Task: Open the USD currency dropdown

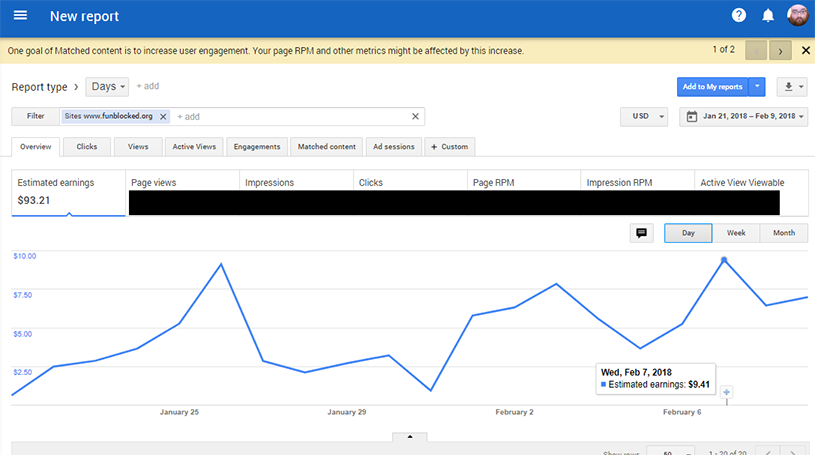Action: tap(643, 116)
